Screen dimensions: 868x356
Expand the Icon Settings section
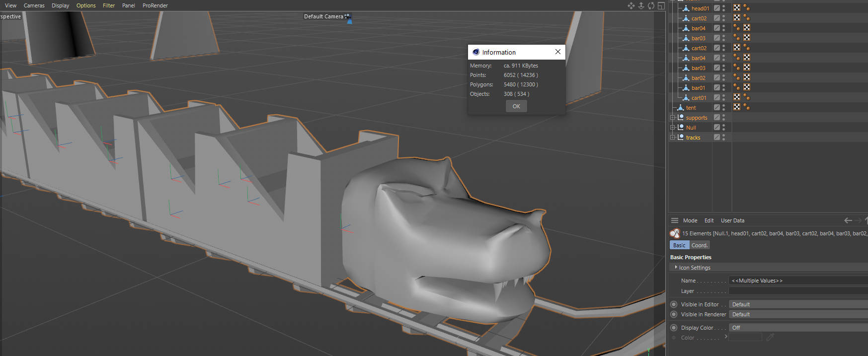point(676,267)
